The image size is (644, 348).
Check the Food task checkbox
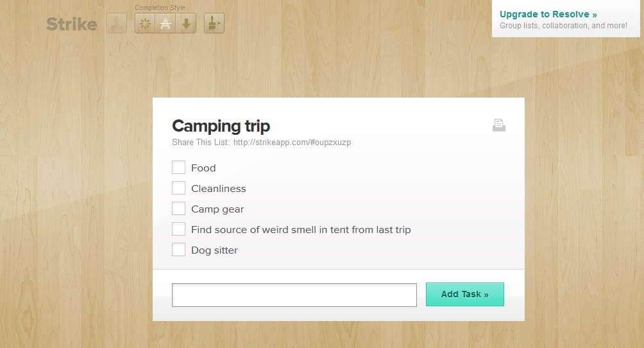[178, 168]
